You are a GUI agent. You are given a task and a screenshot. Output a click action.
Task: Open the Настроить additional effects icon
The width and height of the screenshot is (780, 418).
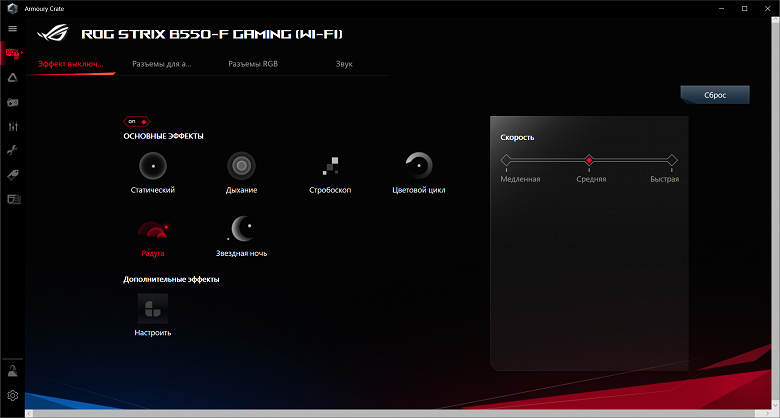point(153,309)
